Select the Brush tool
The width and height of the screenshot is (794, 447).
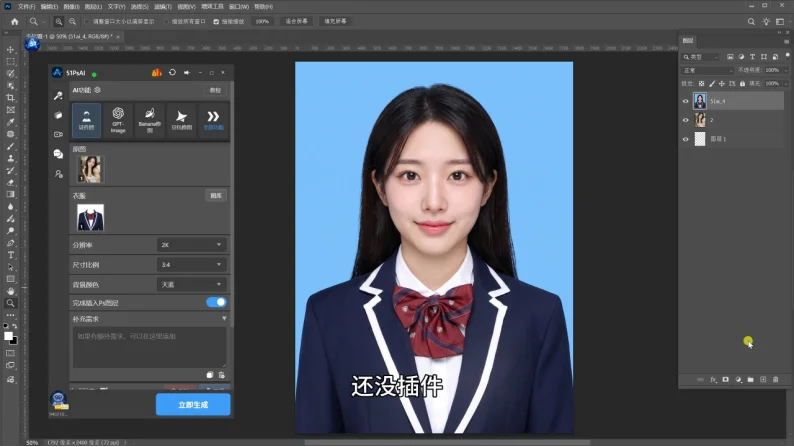10,146
